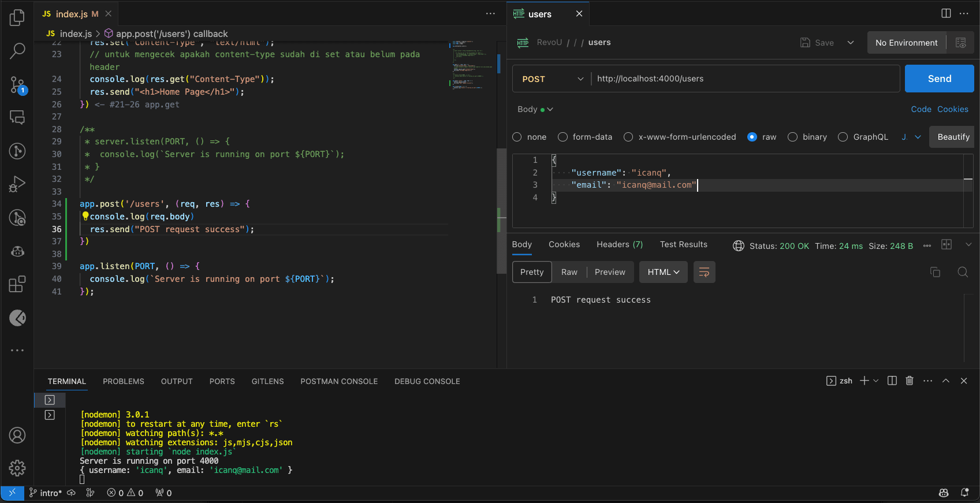980x503 pixels.
Task: Search within the response body
Action: [963, 272]
